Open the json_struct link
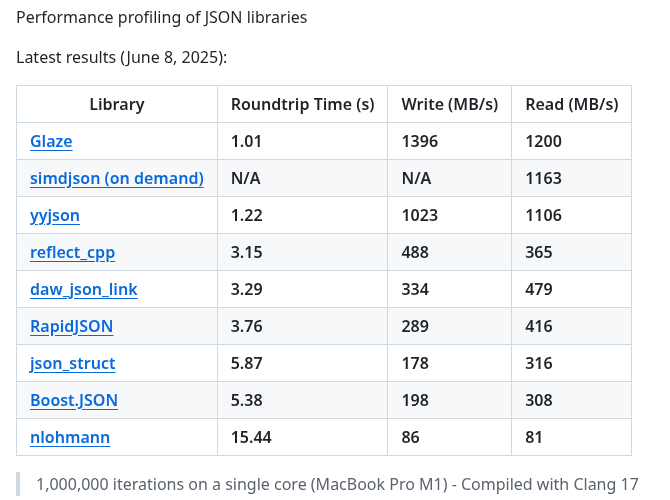Image resolution: width=670 pixels, height=500 pixels. [x=73, y=363]
